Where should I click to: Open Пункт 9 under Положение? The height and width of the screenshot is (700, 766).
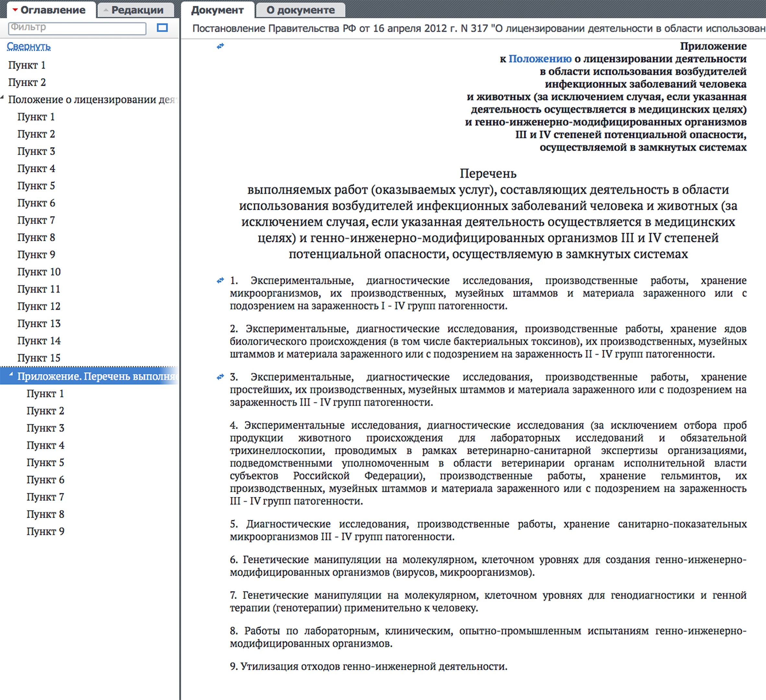tap(36, 255)
